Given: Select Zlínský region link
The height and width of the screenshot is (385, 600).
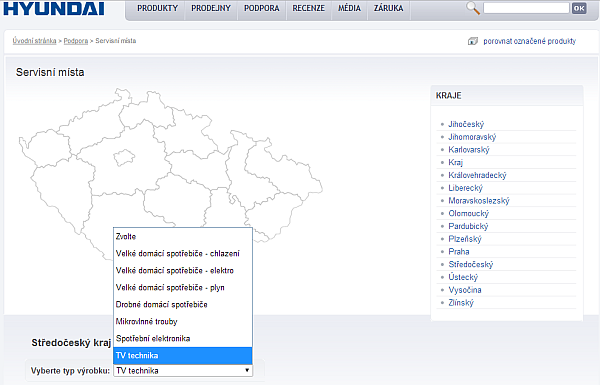Looking at the screenshot, I should tap(461, 303).
